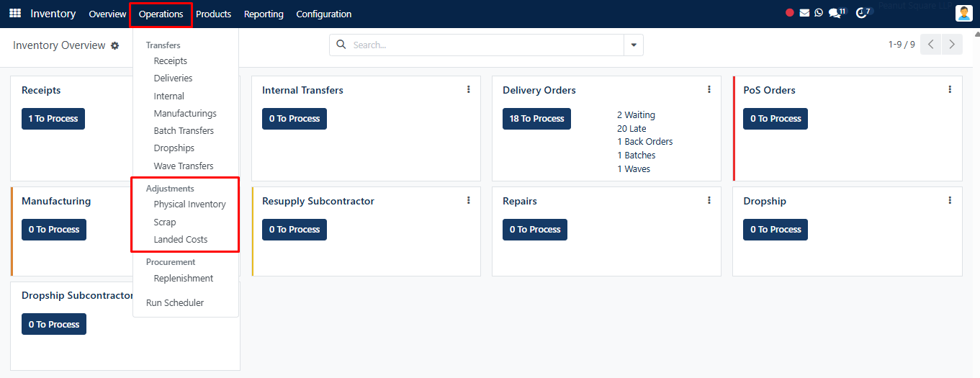Click 0 To Process on Manufacturing card

coord(54,230)
